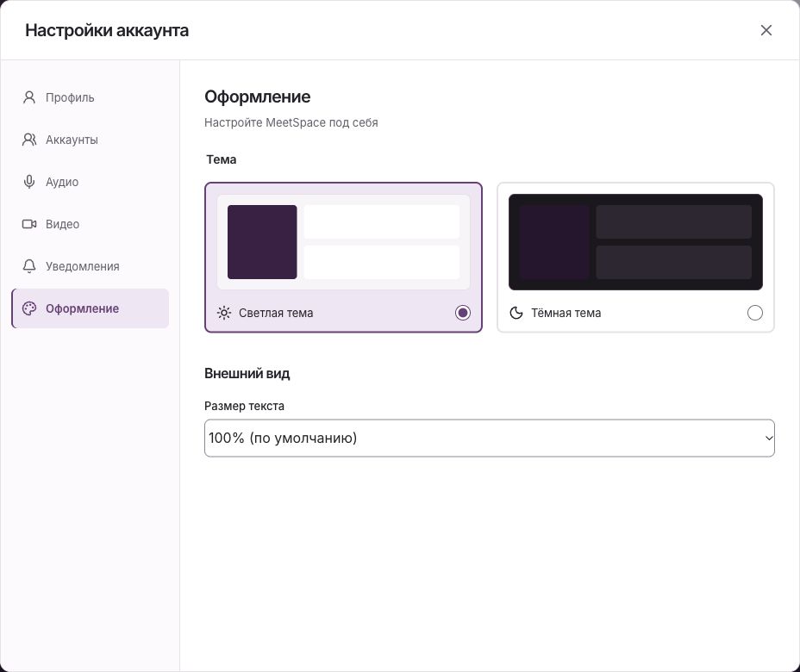Click the Аудио microphone icon

coord(29,182)
